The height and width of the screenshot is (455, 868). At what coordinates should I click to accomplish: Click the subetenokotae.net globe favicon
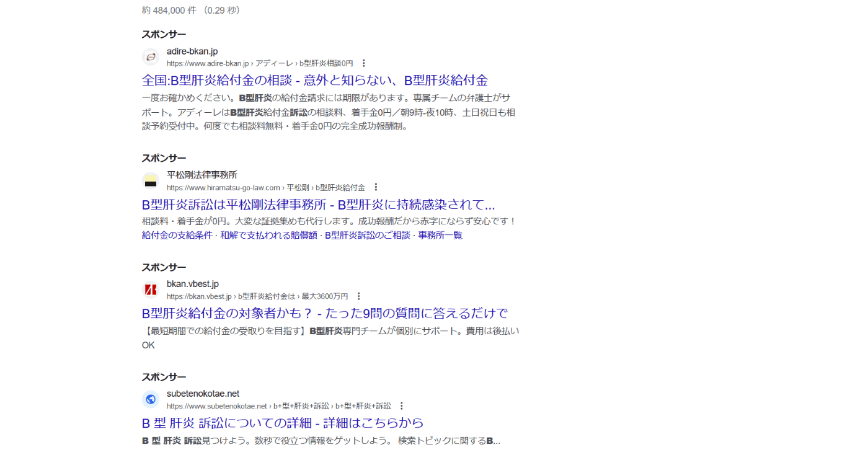point(151,400)
